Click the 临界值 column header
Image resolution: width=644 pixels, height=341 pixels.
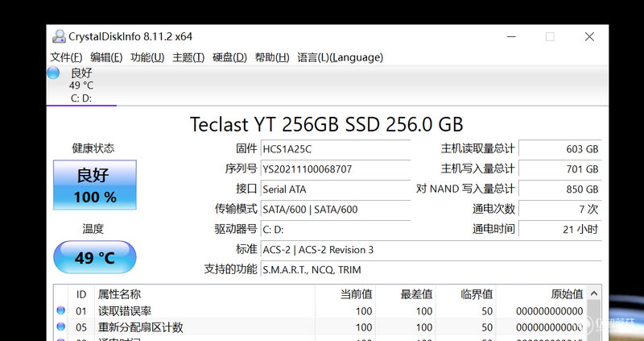[x=465, y=294]
